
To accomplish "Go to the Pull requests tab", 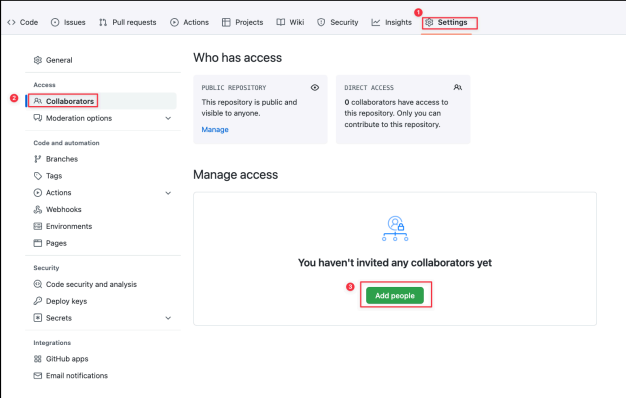I will pyautogui.click(x=128, y=22).
